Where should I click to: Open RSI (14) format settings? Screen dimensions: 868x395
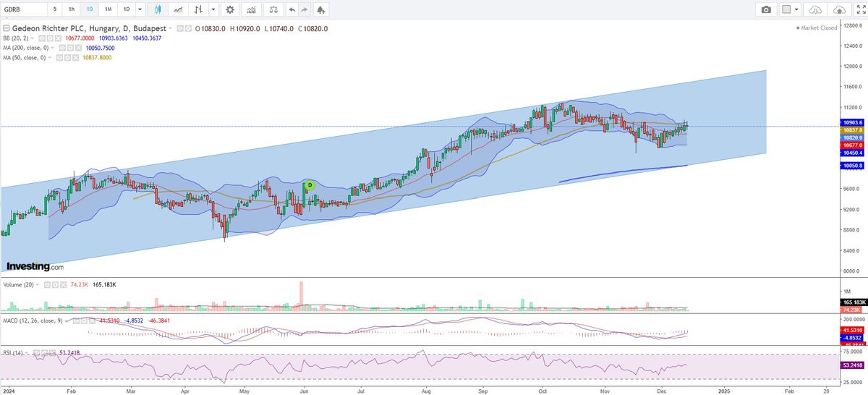[44, 353]
